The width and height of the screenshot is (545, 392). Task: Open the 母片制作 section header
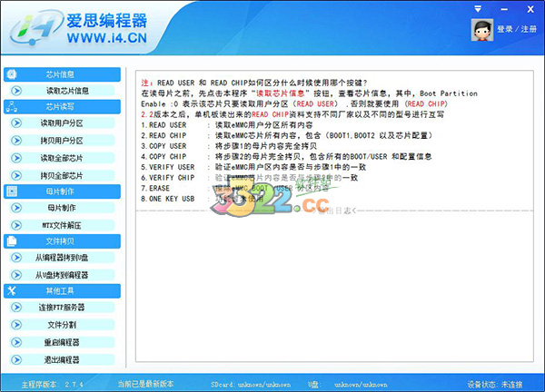pos(62,191)
